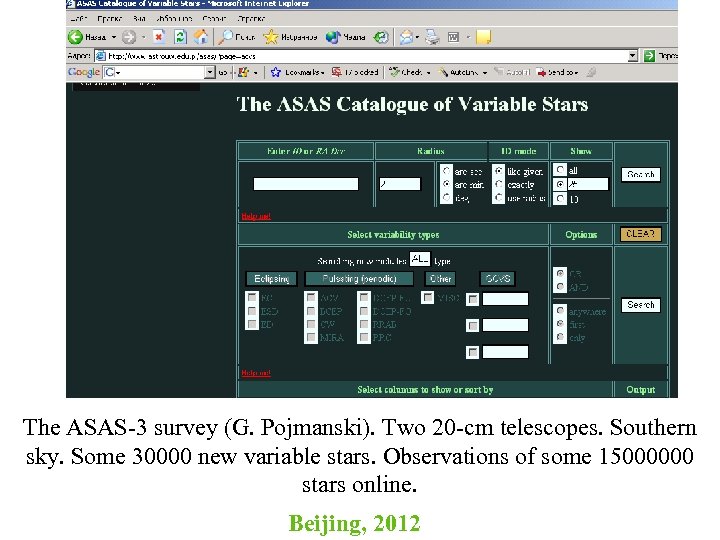This screenshot has height=540, width=720.
Task: Expand the Mail button dropdown arrow
Action: coord(417,37)
